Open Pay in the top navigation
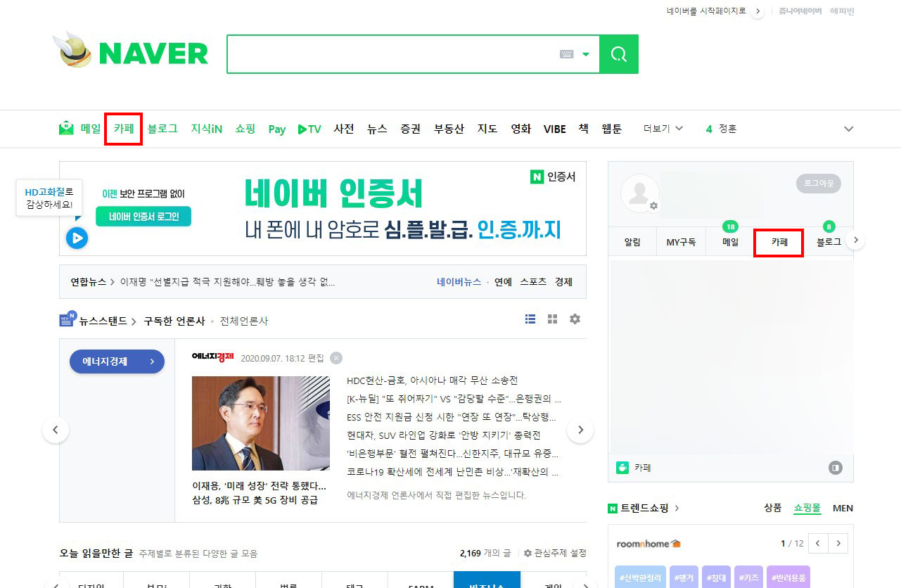 (277, 129)
